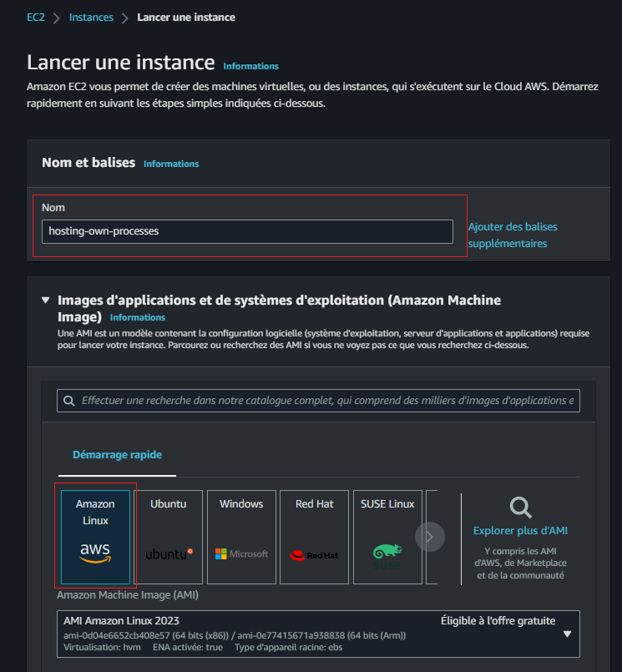Open Informations link beside Nom et balises
This screenshot has width=622, height=672.
[171, 164]
